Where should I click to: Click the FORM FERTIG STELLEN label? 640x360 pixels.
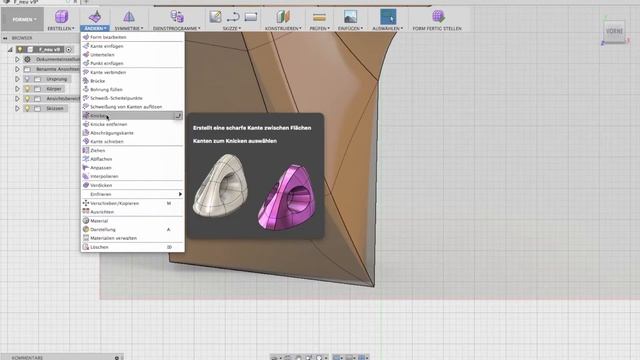tap(437, 29)
